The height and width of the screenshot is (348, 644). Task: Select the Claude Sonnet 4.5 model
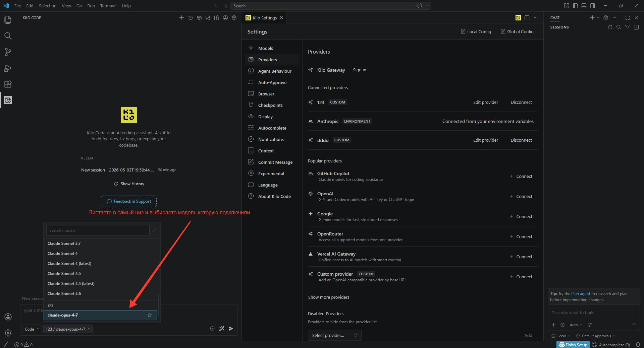[x=100, y=274]
